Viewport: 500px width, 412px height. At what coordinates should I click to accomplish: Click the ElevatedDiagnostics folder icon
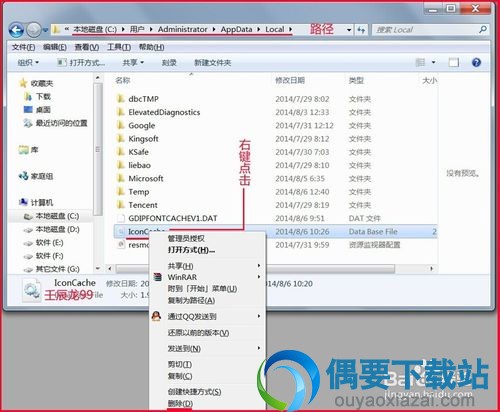[x=121, y=112]
